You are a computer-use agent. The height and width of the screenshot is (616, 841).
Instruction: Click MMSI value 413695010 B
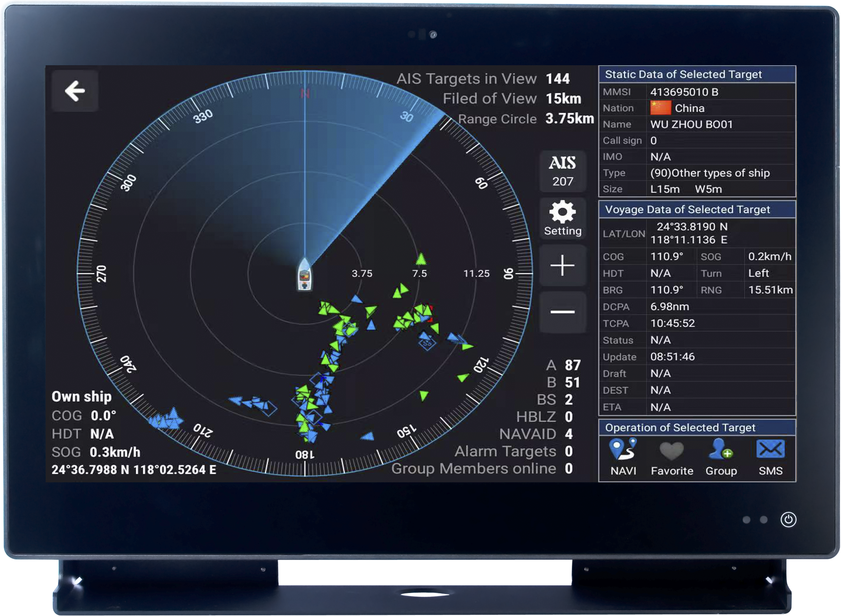tap(684, 92)
